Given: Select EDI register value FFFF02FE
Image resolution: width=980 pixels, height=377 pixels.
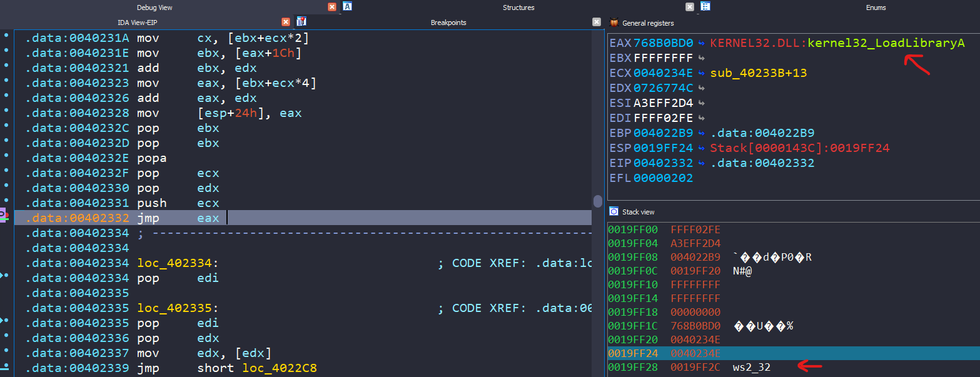Looking at the screenshot, I should [664, 118].
